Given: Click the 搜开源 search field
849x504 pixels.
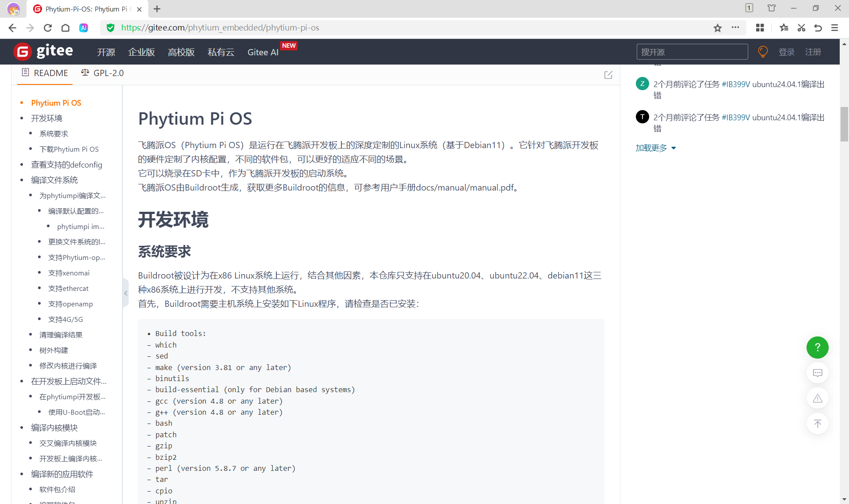Looking at the screenshot, I should click(x=692, y=52).
